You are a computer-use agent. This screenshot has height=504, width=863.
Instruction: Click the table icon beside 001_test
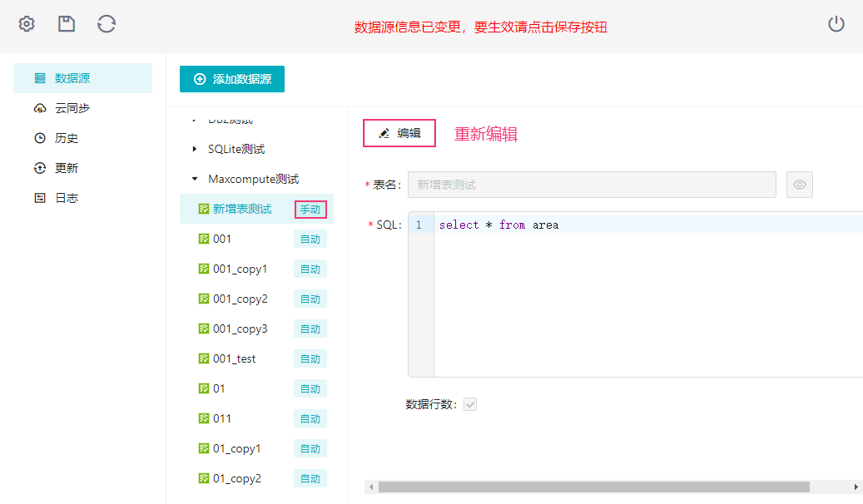pos(204,358)
